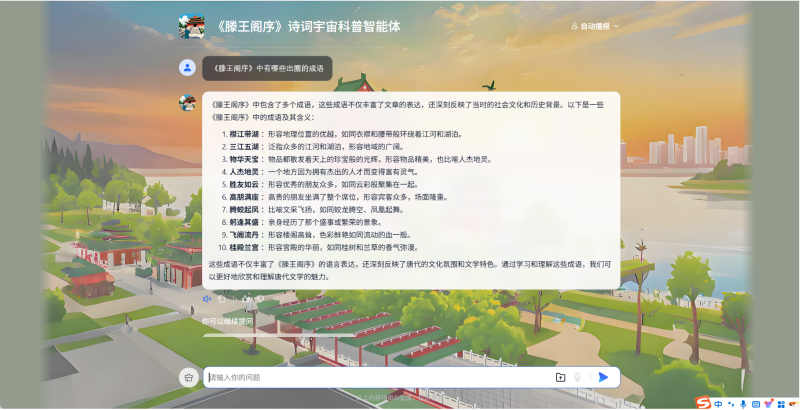Click the user avatar beside the question
The image size is (800, 410).
(x=187, y=68)
